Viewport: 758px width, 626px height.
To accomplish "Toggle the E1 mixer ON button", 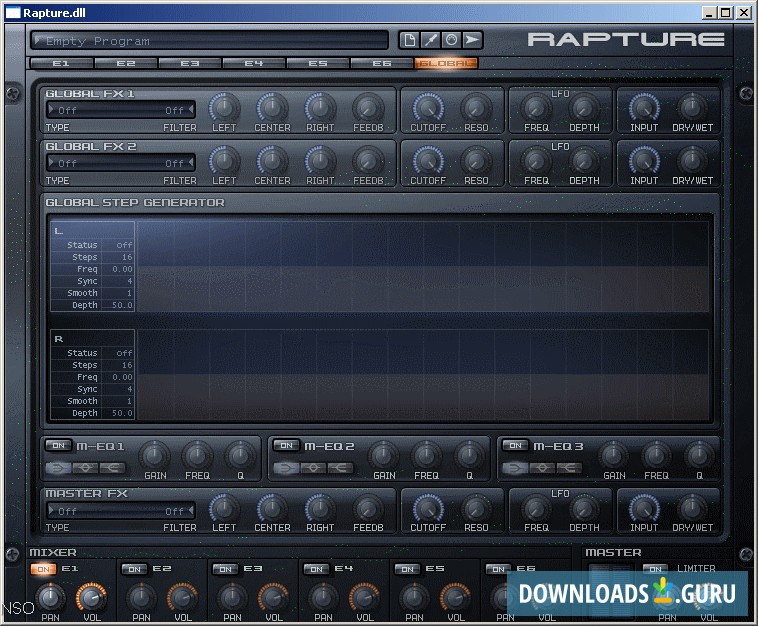I will 44,569.
